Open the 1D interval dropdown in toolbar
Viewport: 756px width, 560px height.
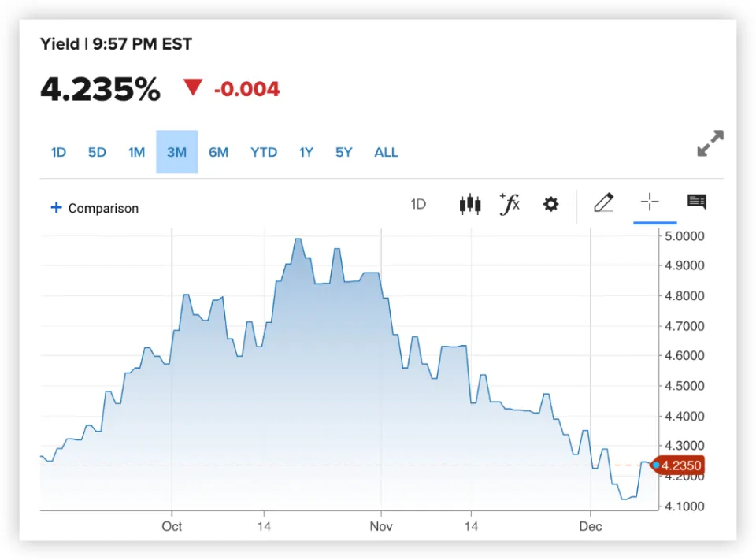point(418,205)
